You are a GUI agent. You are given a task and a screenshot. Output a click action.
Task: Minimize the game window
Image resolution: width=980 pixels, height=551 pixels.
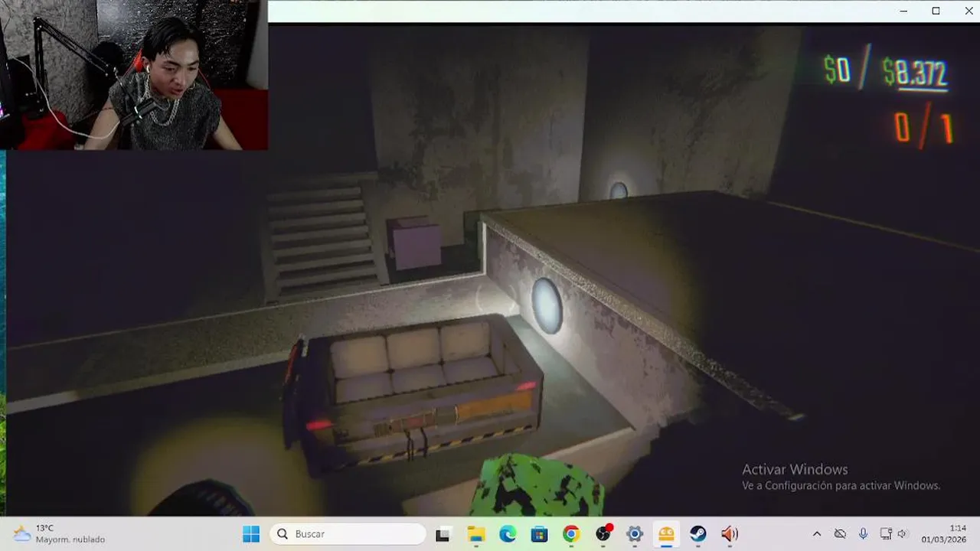click(903, 11)
